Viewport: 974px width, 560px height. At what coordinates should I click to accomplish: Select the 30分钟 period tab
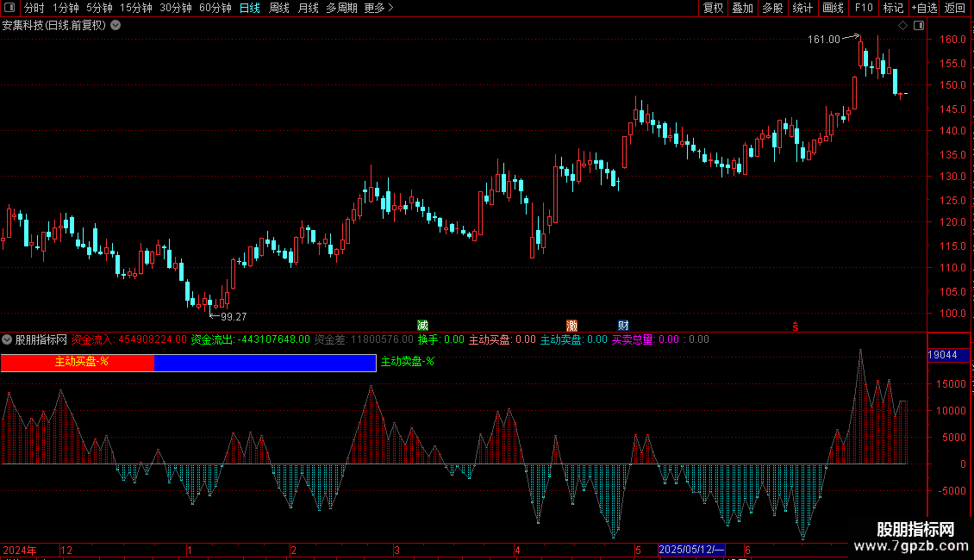[176, 8]
